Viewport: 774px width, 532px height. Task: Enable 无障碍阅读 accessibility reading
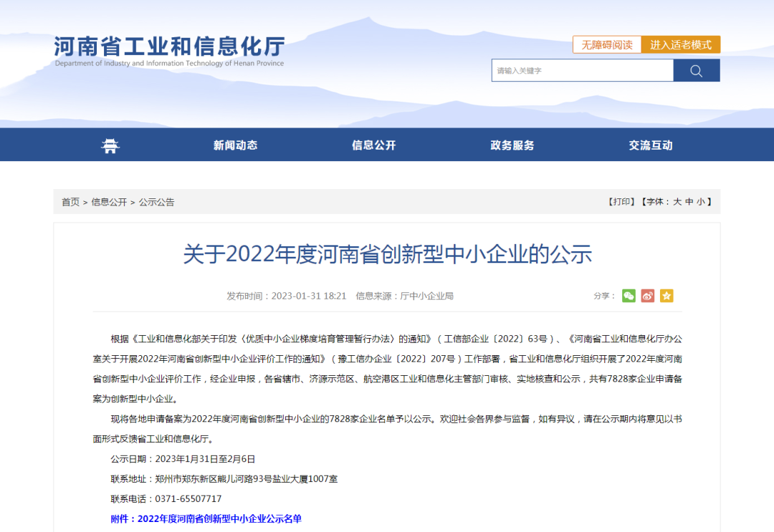[x=606, y=44]
